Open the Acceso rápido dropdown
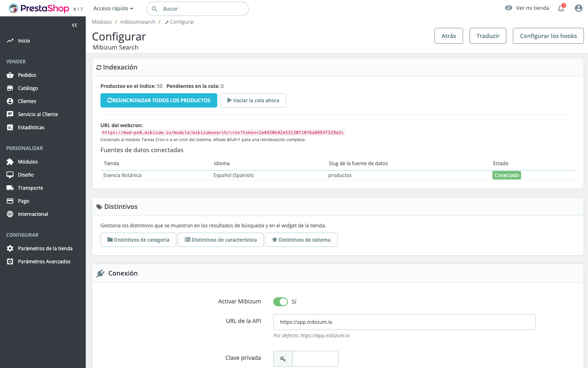Image resolution: width=588 pixels, height=368 pixels. point(114,8)
